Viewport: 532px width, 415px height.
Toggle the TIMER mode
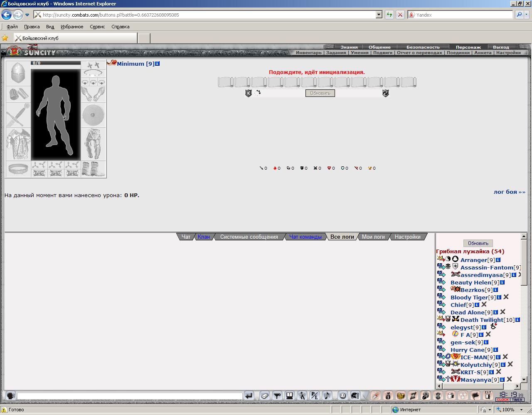coord(517,400)
